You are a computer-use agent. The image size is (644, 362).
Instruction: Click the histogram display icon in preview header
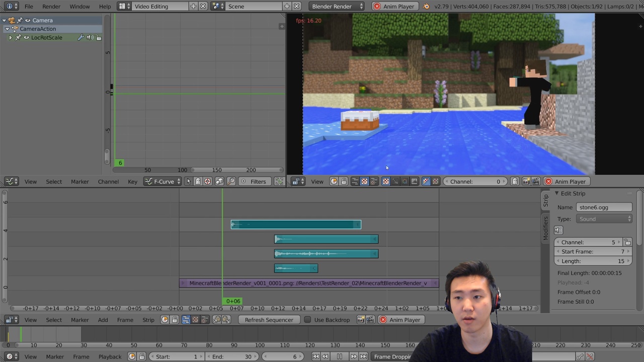point(414,182)
